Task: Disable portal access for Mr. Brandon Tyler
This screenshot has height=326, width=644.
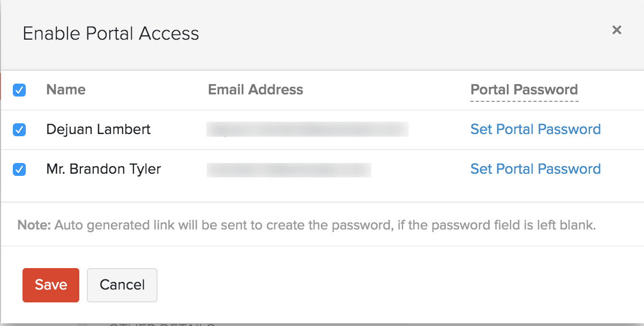Action: (x=19, y=169)
